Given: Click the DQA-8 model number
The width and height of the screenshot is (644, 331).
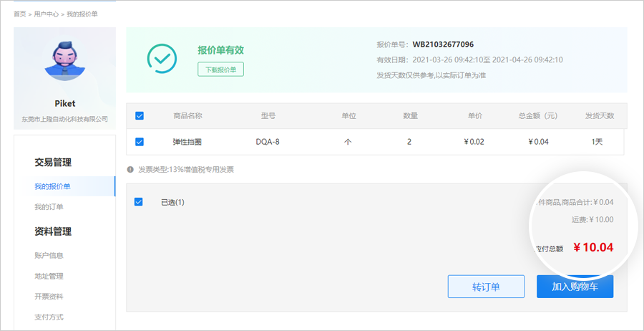Looking at the screenshot, I should pyautogui.click(x=268, y=142).
